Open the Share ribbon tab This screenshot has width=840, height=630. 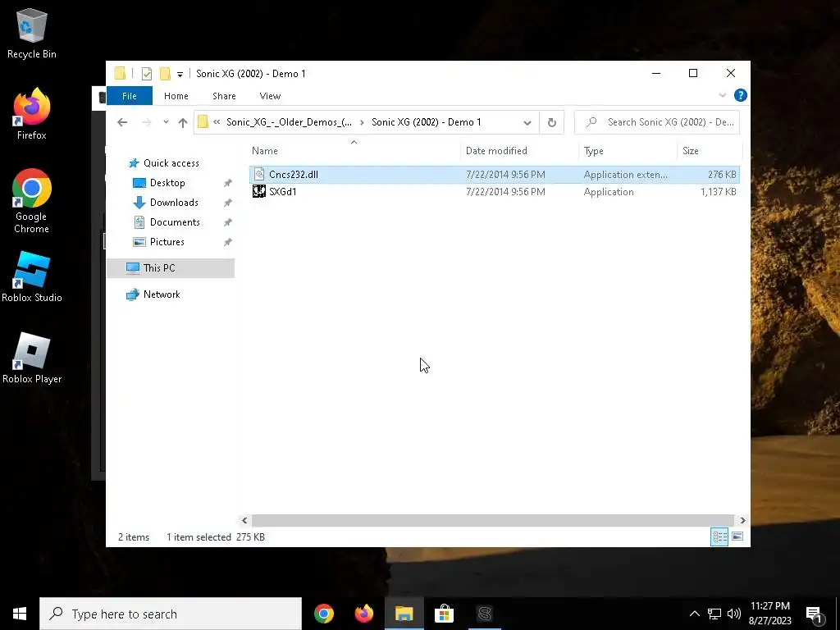pyautogui.click(x=224, y=96)
